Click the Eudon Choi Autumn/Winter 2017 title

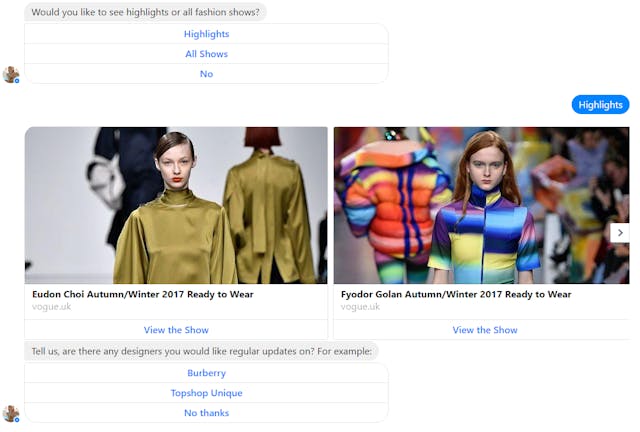tap(143, 295)
